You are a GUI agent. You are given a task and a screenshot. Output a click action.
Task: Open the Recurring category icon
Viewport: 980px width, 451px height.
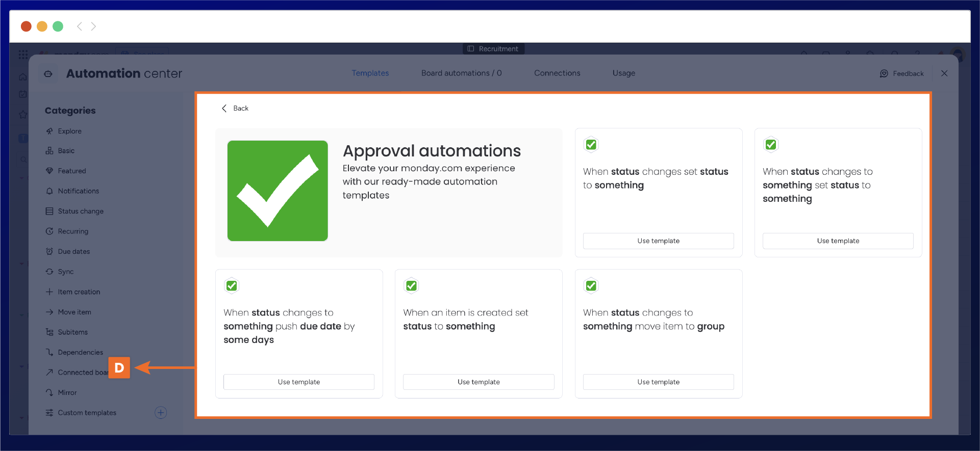(49, 231)
